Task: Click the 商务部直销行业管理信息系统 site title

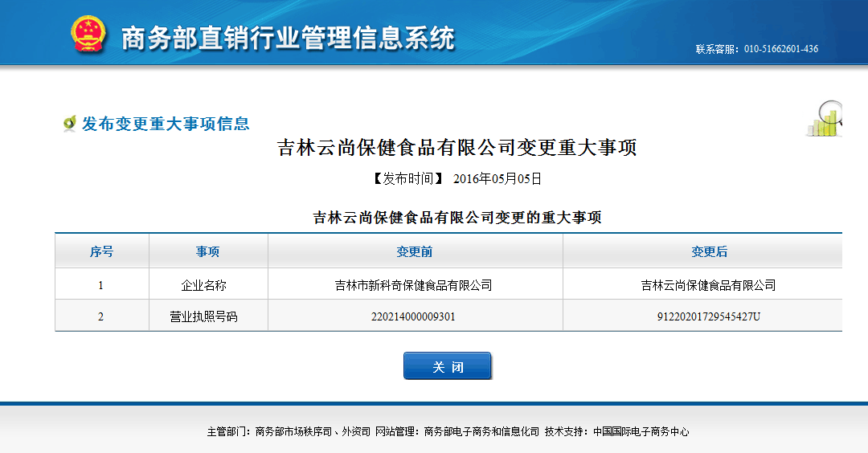Action: coord(288,38)
